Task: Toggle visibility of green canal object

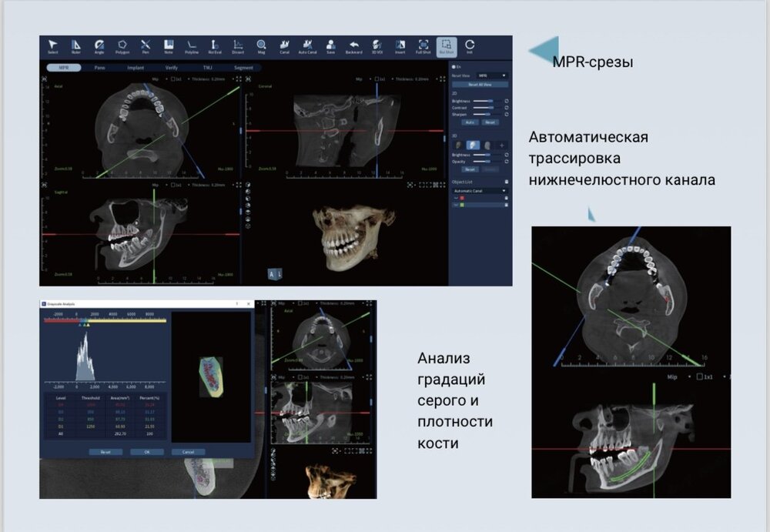Action: (x=455, y=205)
